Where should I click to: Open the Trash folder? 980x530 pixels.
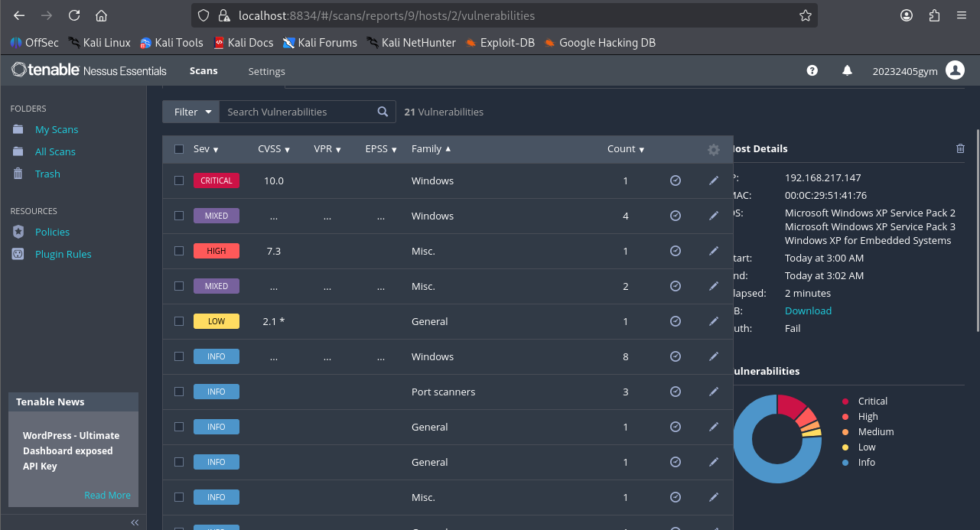click(x=47, y=174)
